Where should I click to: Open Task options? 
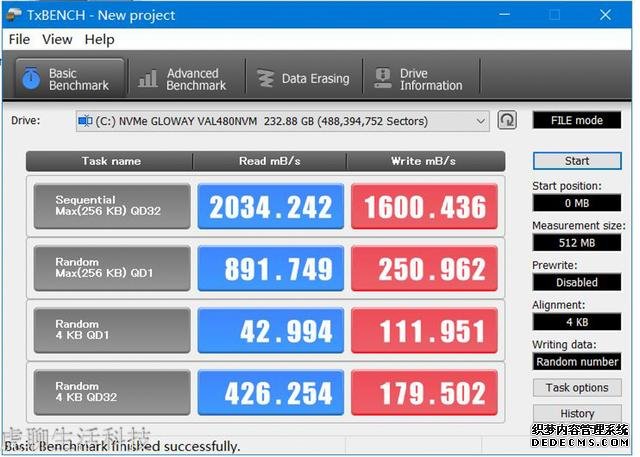(577, 388)
